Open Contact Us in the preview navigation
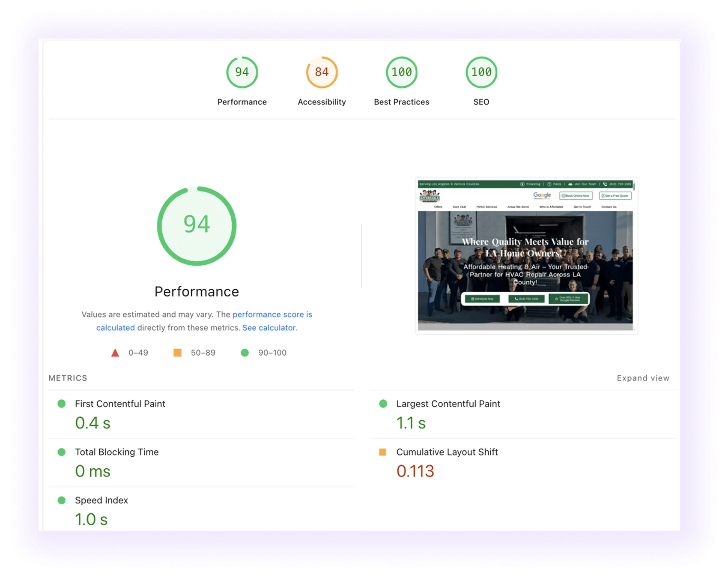Viewport: 728px width, 578px height. point(609,207)
